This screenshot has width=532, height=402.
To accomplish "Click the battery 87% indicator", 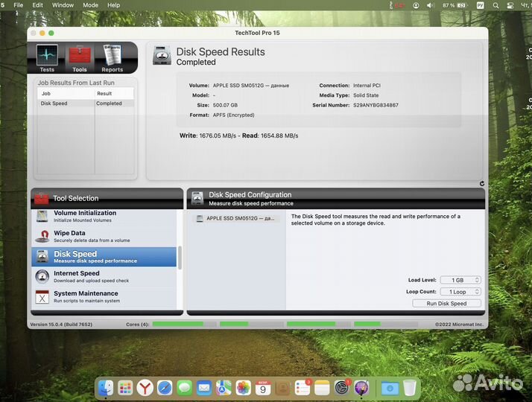I will 455,5.
